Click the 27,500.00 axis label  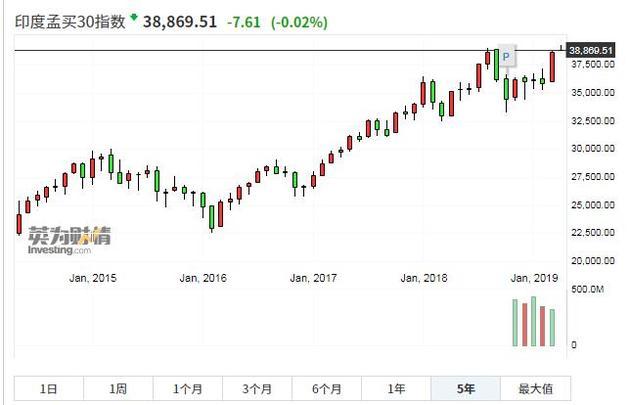tap(593, 176)
